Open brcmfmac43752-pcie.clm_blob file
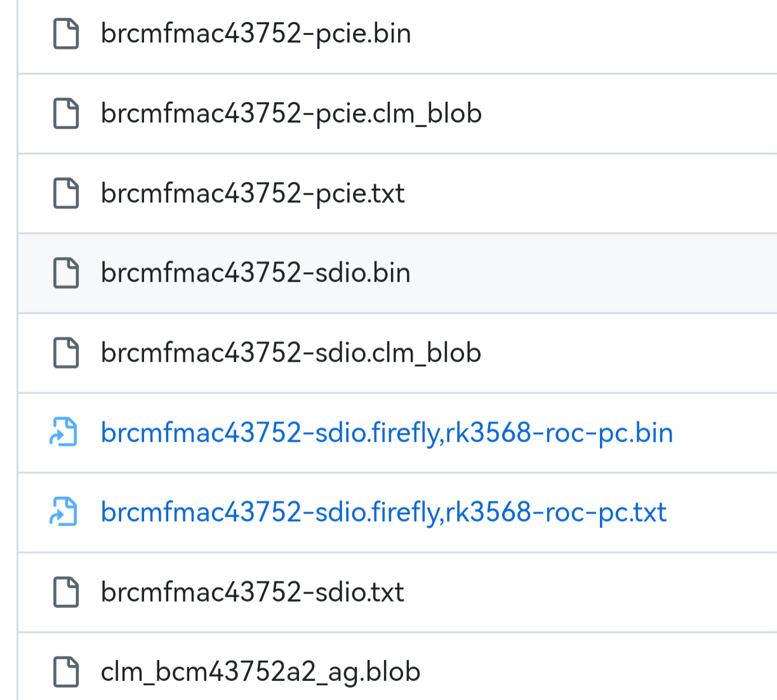This screenshot has height=700, width=777. click(x=291, y=114)
